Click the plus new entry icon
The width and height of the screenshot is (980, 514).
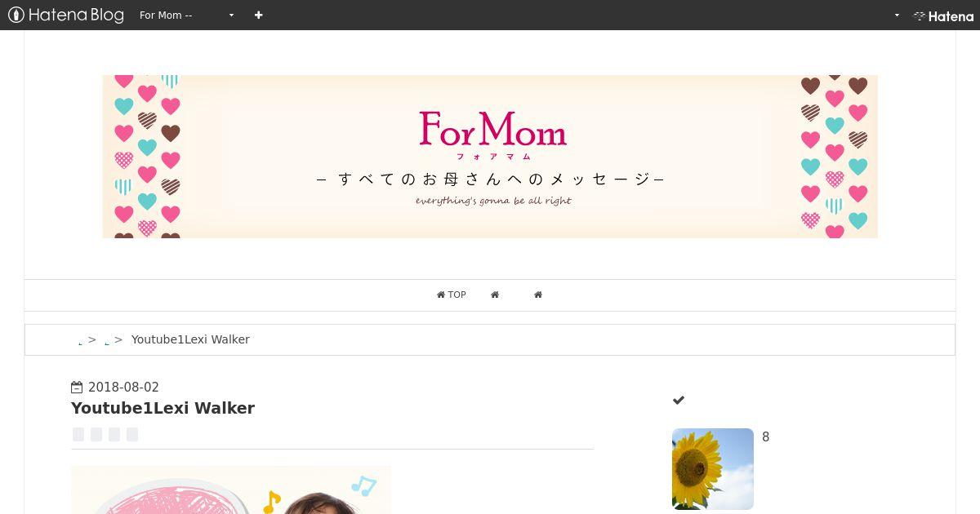[x=258, y=15]
